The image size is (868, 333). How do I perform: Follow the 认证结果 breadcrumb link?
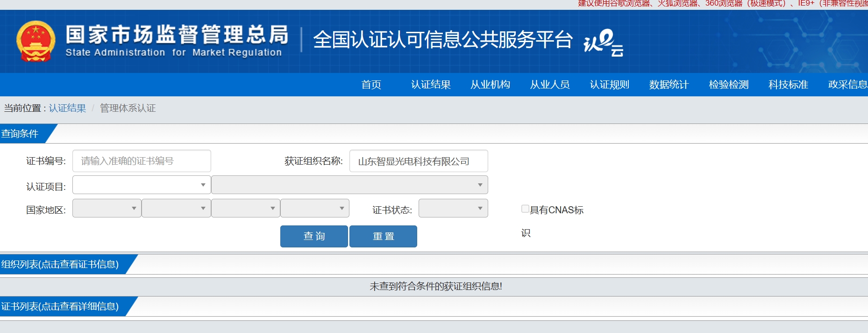tap(67, 108)
